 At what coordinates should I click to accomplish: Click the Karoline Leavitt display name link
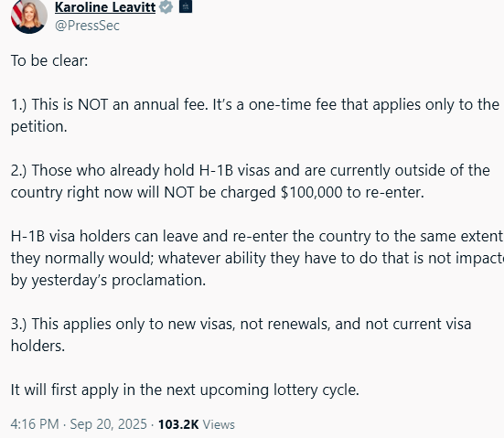click(x=105, y=7)
